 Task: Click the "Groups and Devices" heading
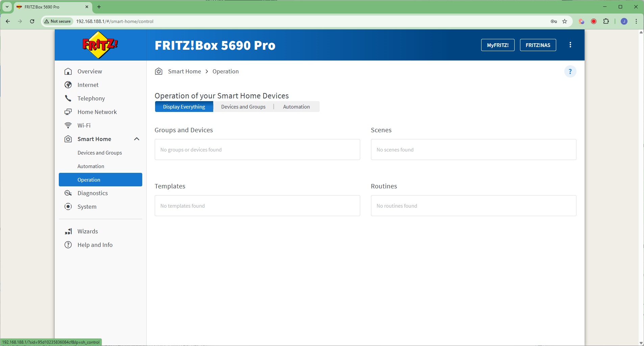pos(184,130)
